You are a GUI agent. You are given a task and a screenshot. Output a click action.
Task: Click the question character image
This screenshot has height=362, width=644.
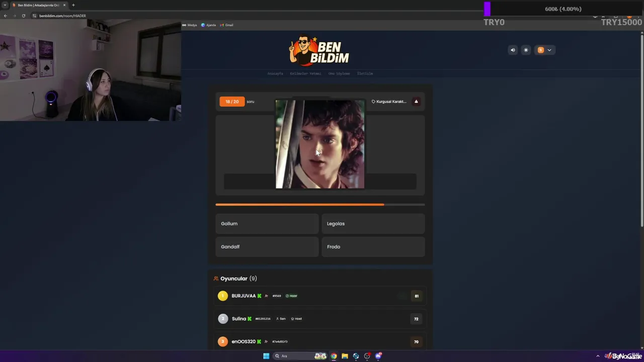pos(320,144)
